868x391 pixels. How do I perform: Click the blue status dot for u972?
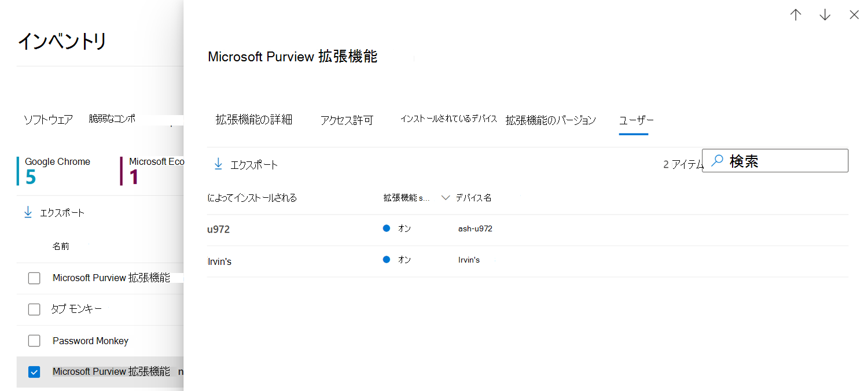pyautogui.click(x=387, y=228)
